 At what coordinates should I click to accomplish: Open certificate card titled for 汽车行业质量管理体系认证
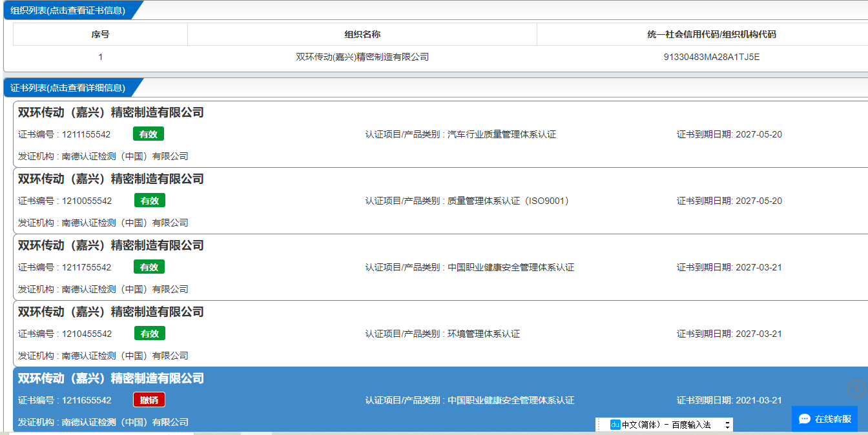coord(110,112)
